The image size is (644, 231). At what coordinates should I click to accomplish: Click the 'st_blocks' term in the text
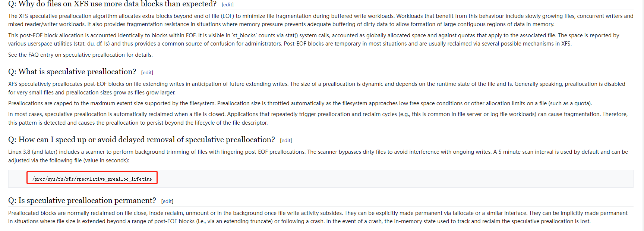(x=244, y=35)
